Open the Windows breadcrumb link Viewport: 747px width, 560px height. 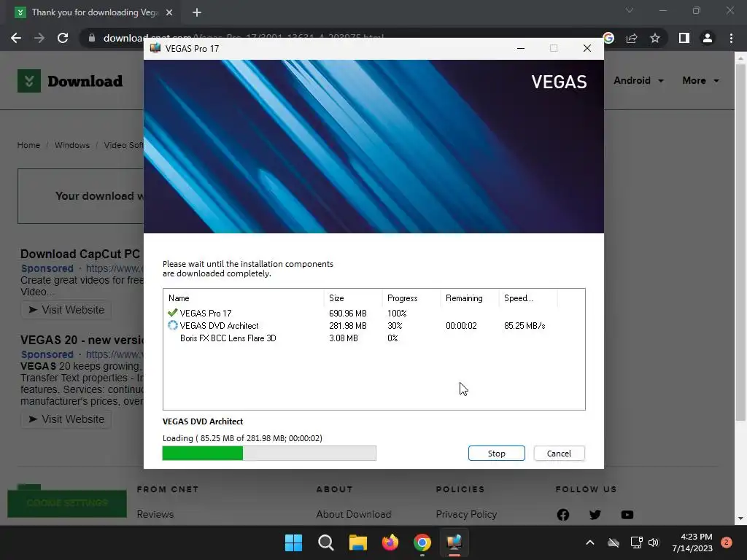(x=72, y=145)
